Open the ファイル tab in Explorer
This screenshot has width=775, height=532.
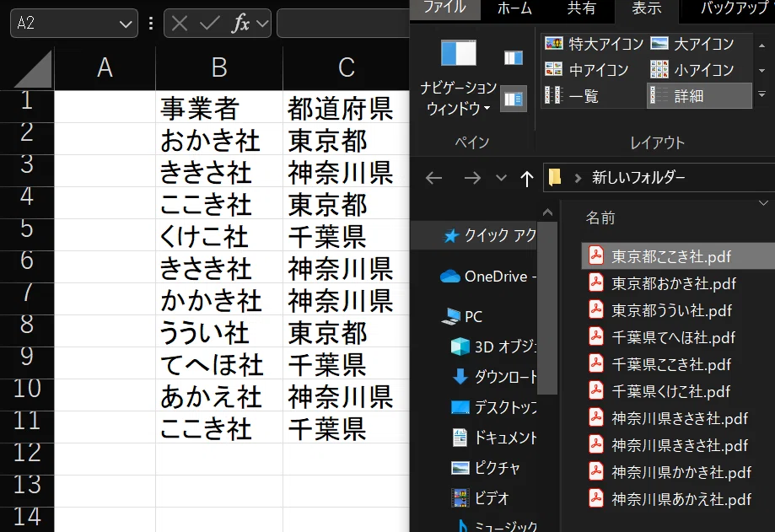444,9
